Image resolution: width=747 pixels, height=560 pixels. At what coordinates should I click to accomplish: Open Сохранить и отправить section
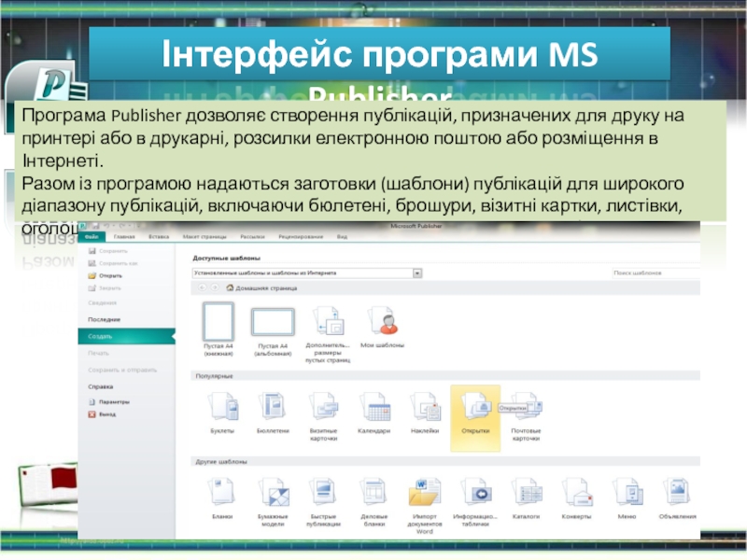point(122,370)
